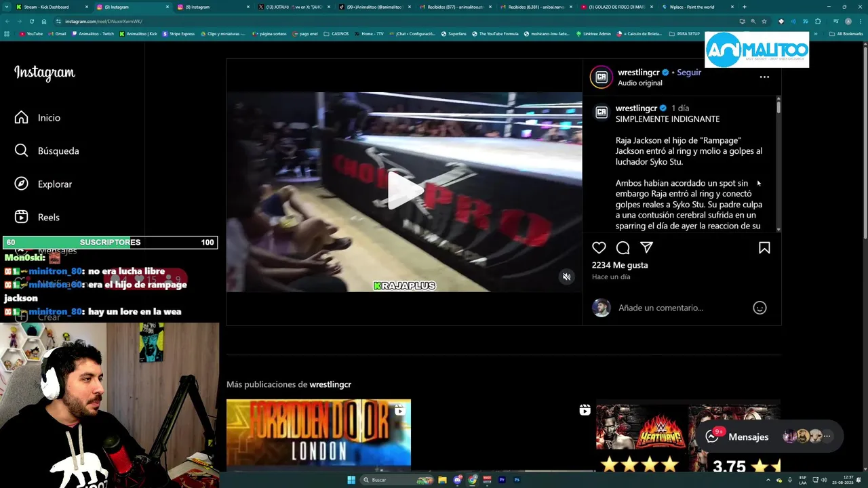Viewport: 868px width, 488px height.
Task: Open the YouTube bookmark
Action: [31, 34]
